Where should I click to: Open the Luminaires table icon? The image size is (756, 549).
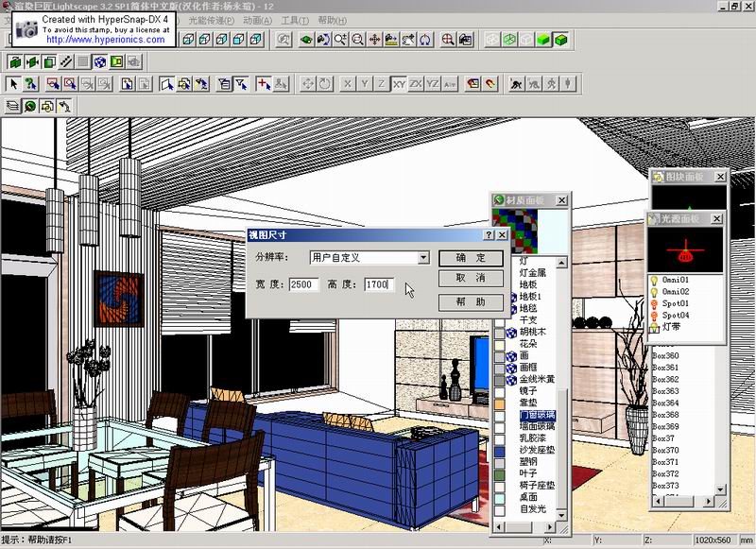[64, 106]
